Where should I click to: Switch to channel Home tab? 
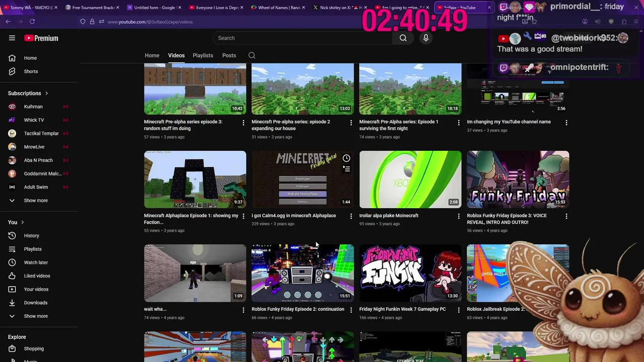[x=152, y=55]
